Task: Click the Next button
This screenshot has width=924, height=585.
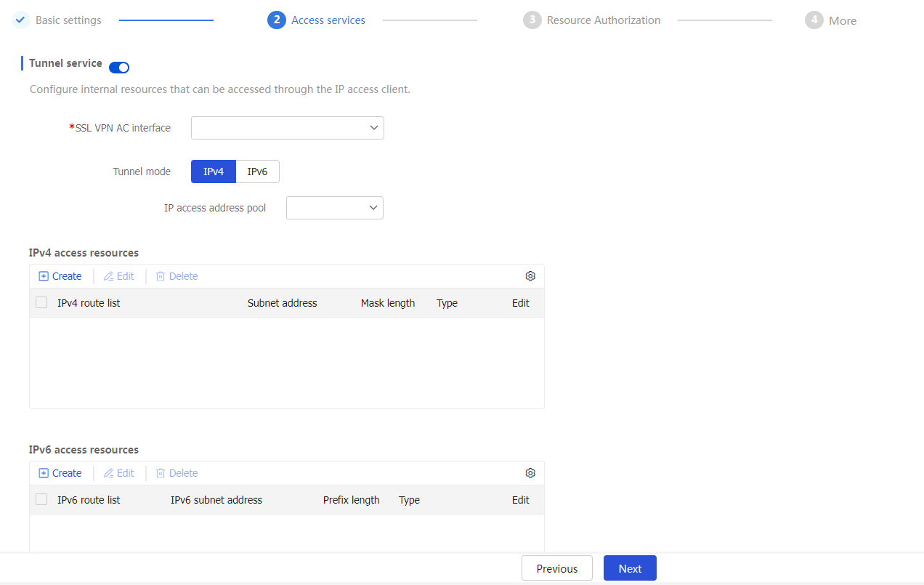Action: (630, 568)
